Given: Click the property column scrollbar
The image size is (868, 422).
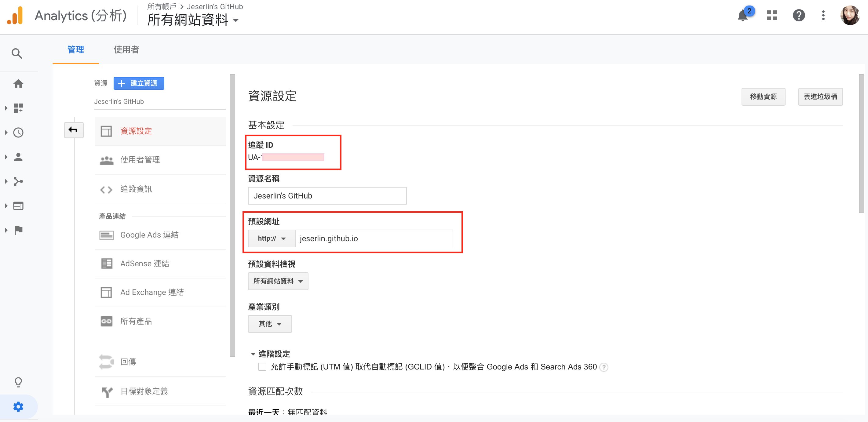Looking at the screenshot, I should [x=232, y=216].
